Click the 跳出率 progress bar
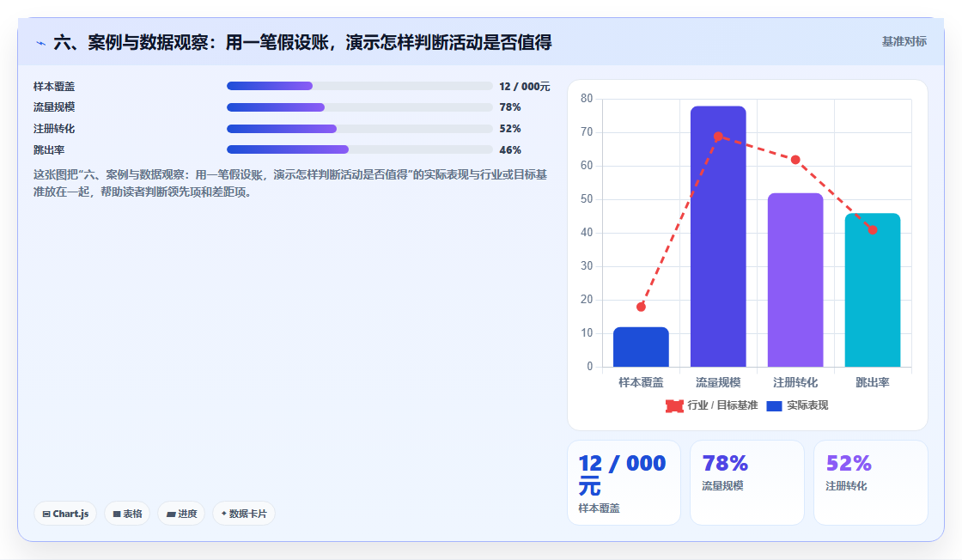The width and height of the screenshot is (962, 560). pyautogui.click(x=360, y=149)
